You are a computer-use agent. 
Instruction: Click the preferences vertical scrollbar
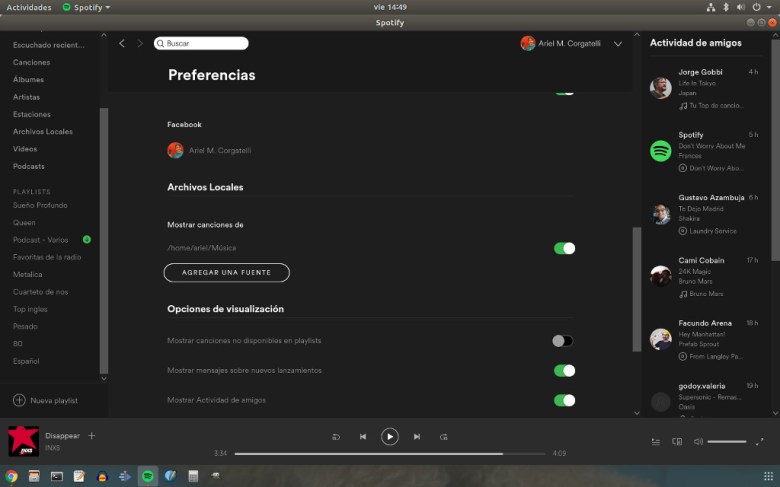coord(637,290)
